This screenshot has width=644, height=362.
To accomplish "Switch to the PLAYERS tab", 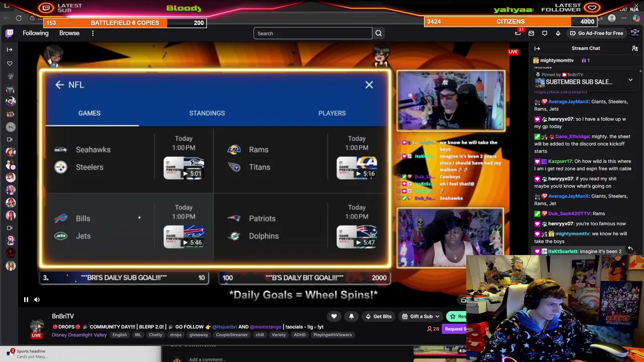I will (x=332, y=113).
